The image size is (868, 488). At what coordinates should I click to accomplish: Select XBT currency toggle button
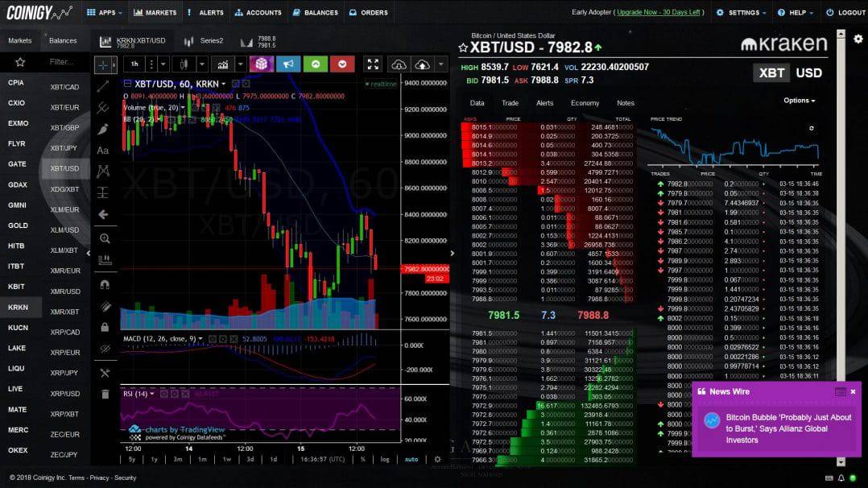tap(771, 73)
